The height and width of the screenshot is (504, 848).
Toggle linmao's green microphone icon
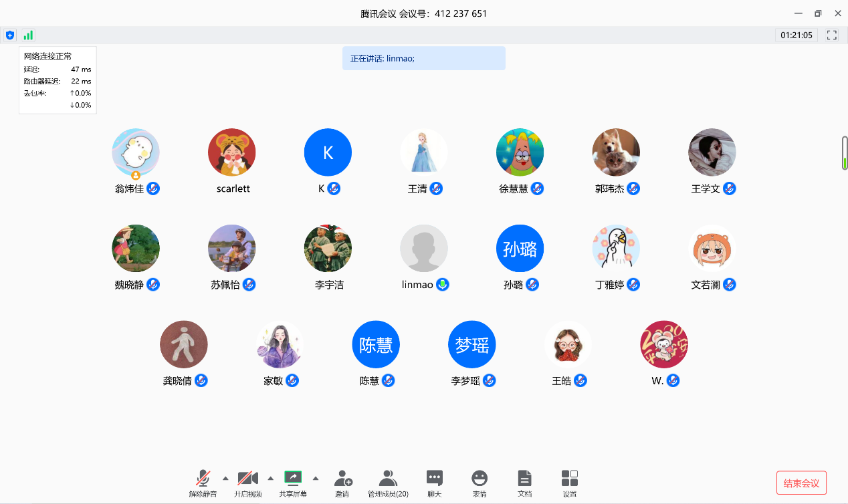coord(442,284)
